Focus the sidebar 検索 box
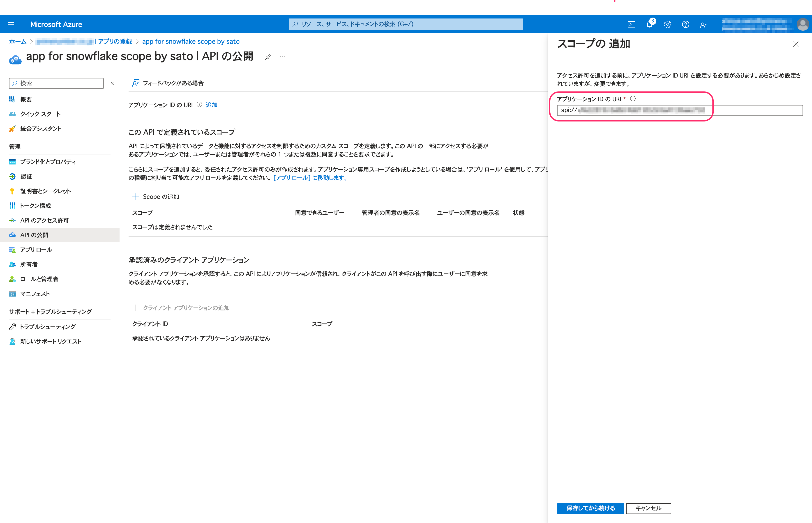The image size is (812, 523). 56,83
